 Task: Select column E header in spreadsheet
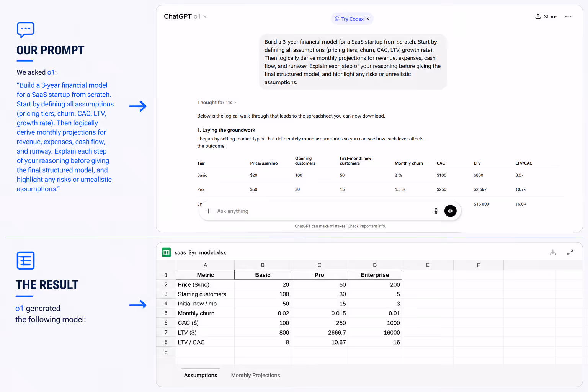pyautogui.click(x=428, y=265)
